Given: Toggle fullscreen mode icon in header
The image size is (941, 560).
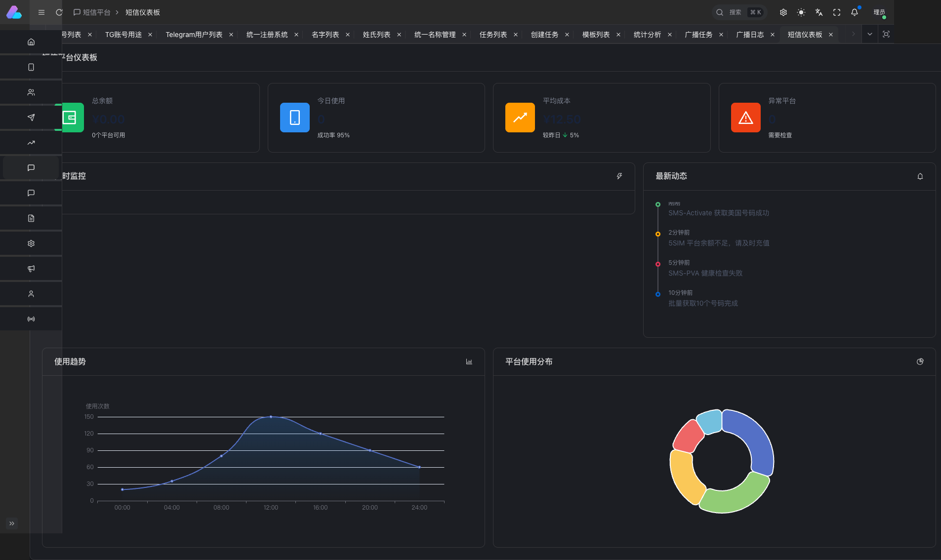Looking at the screenshot, I should coord(837,12).
